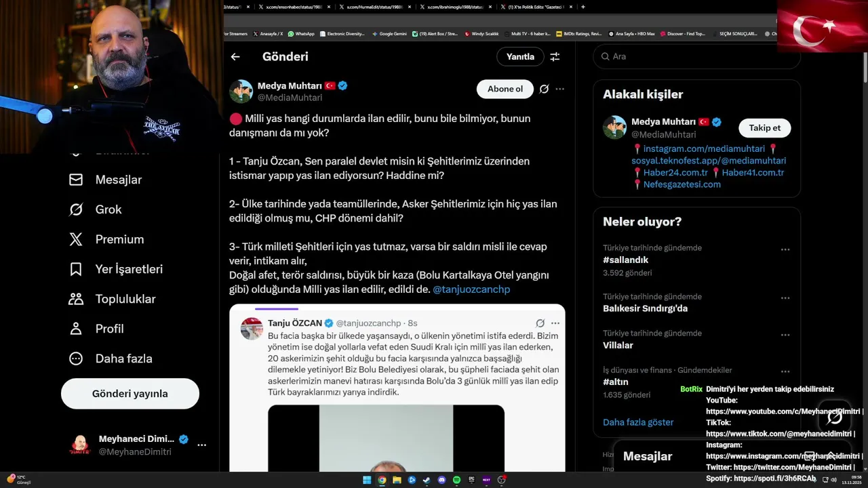
Task: Open Tanju ÖZCAN's avatar in quoted post
Action: (x=252, y=328)
